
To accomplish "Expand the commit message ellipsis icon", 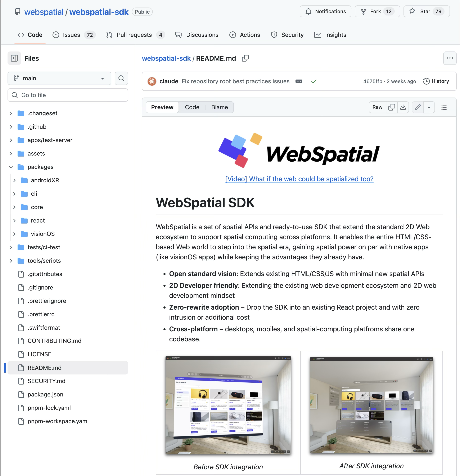I will [298, 81].
